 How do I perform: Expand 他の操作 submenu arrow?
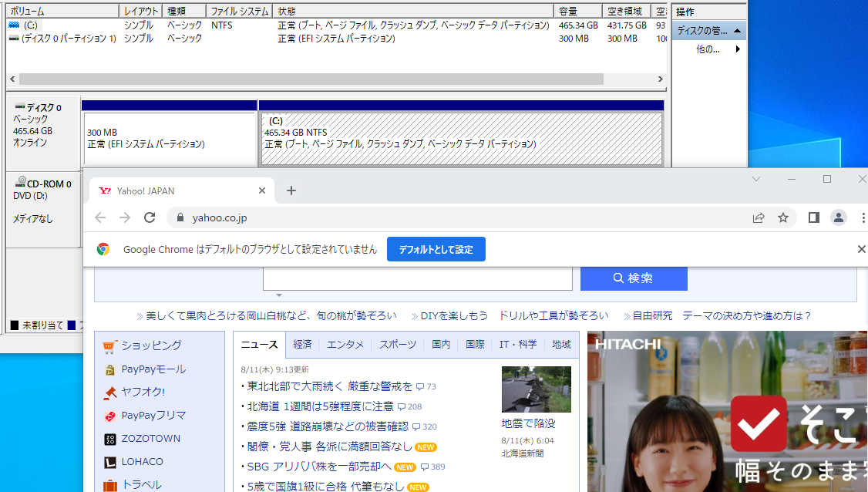738,49
